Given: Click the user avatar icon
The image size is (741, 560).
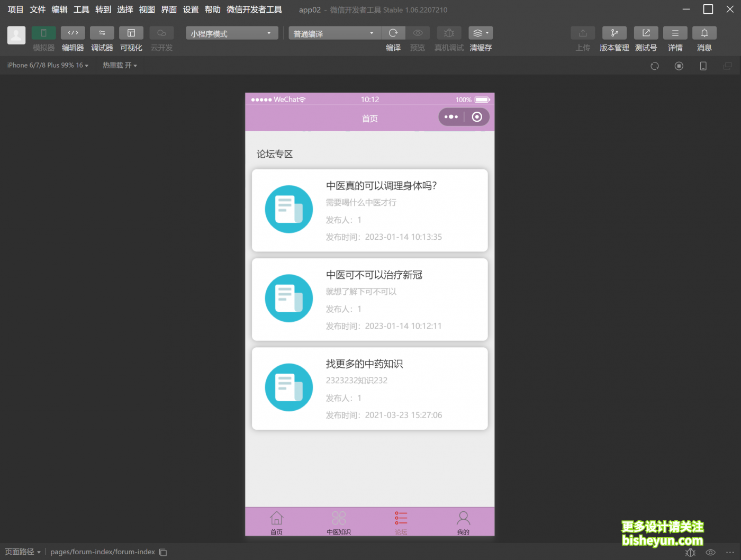Looking at the screenshot, I should [x=16, y=35].
